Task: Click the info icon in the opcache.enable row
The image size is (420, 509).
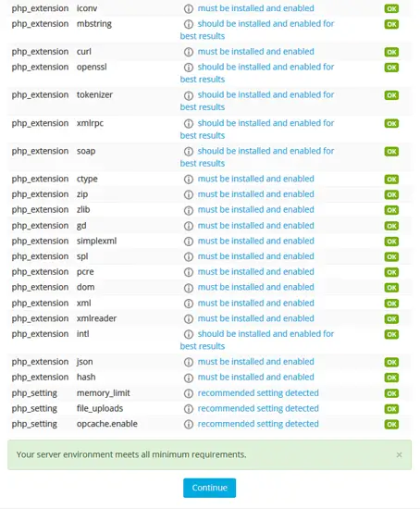Action: (189, 424)
